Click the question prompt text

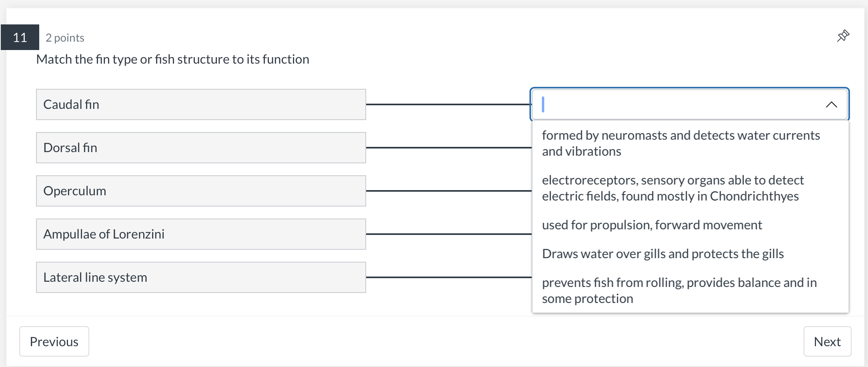click(172, 59)
